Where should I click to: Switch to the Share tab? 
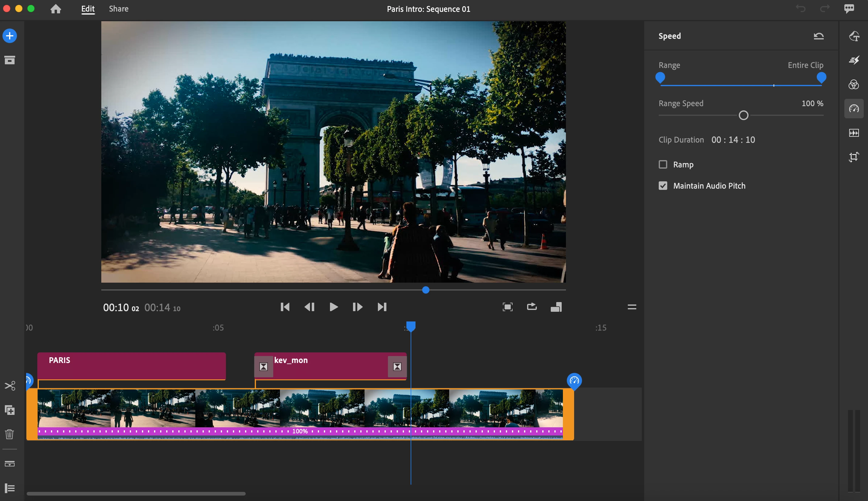[119, 9]
